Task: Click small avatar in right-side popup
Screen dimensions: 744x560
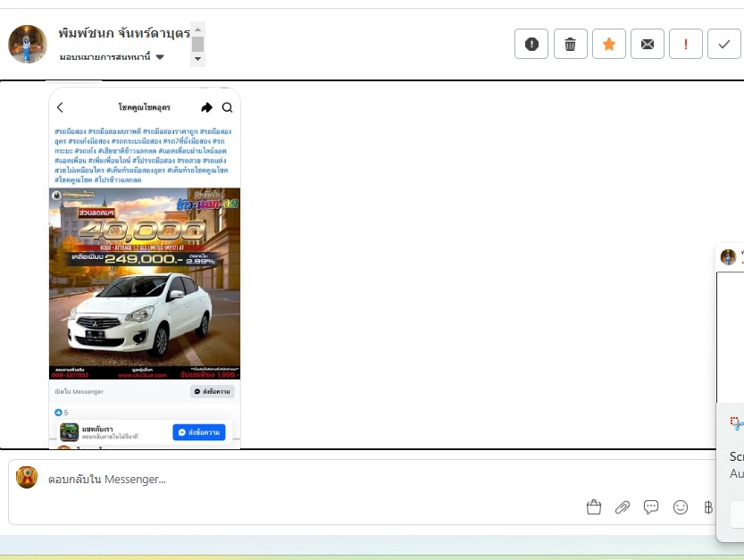Action: [728, 256]
